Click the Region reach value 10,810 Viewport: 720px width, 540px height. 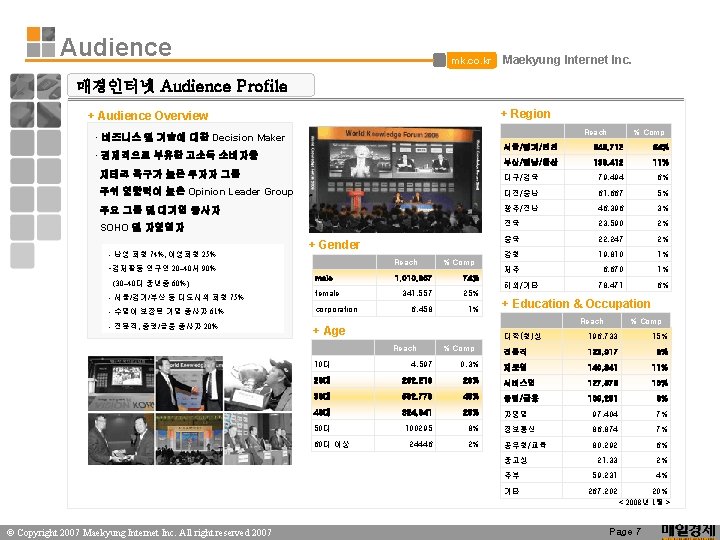pos(611,254)
